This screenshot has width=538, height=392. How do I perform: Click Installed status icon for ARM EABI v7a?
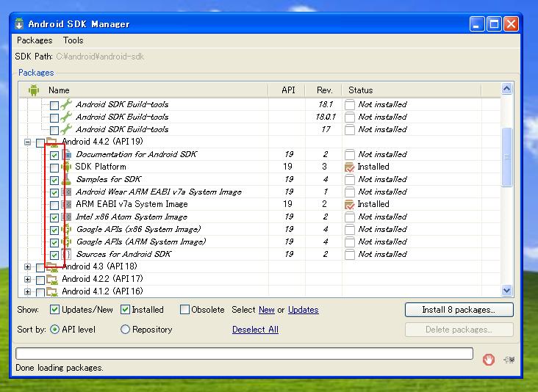point(349,205)
